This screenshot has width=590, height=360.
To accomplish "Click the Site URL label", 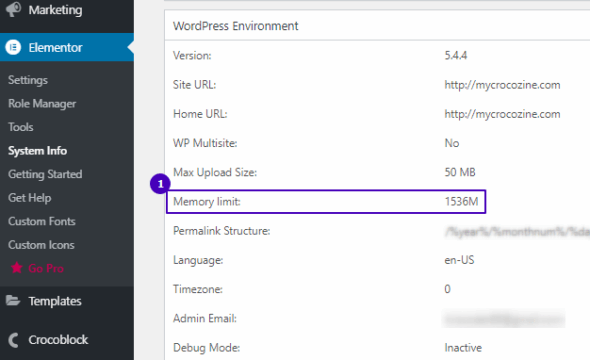I will (195, 85).
